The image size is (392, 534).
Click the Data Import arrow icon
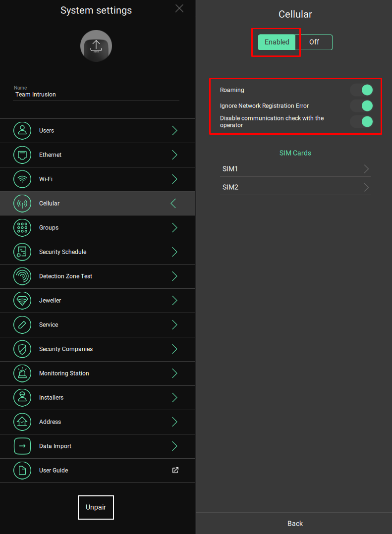click(22, 446)
